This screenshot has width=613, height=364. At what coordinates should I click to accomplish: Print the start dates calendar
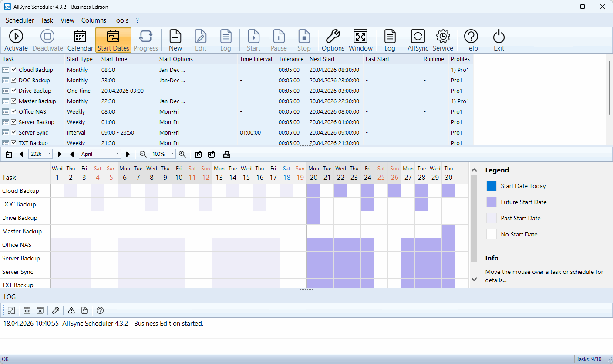[x=226, y=154]
